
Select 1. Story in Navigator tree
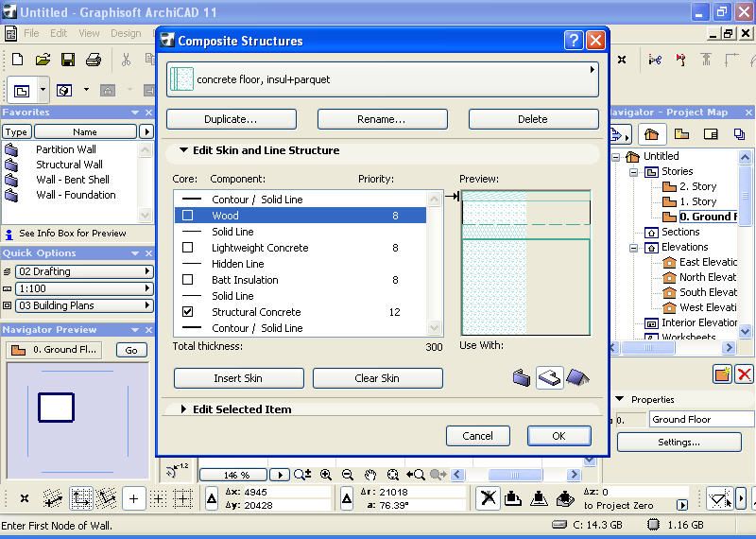[697, 201]
